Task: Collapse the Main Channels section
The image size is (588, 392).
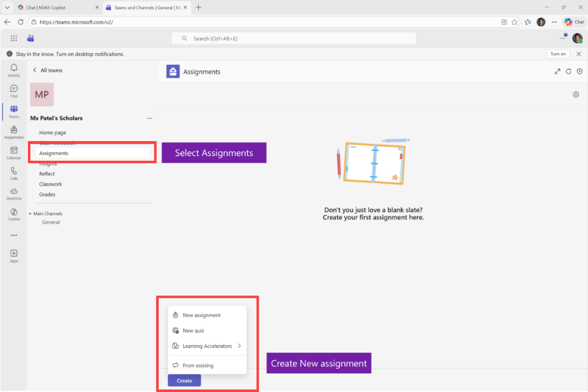Action: (x=46, y=214)
